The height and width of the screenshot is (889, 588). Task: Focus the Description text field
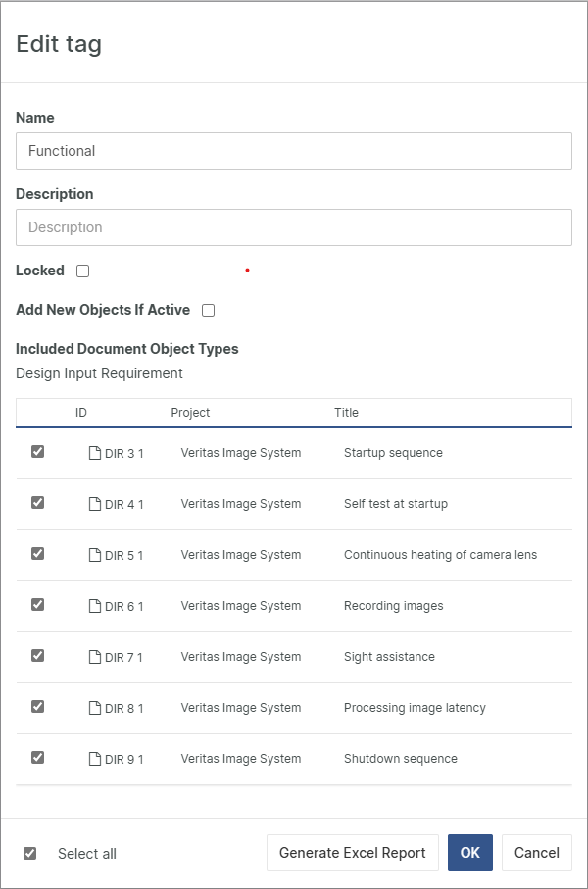tap(294, 227)
